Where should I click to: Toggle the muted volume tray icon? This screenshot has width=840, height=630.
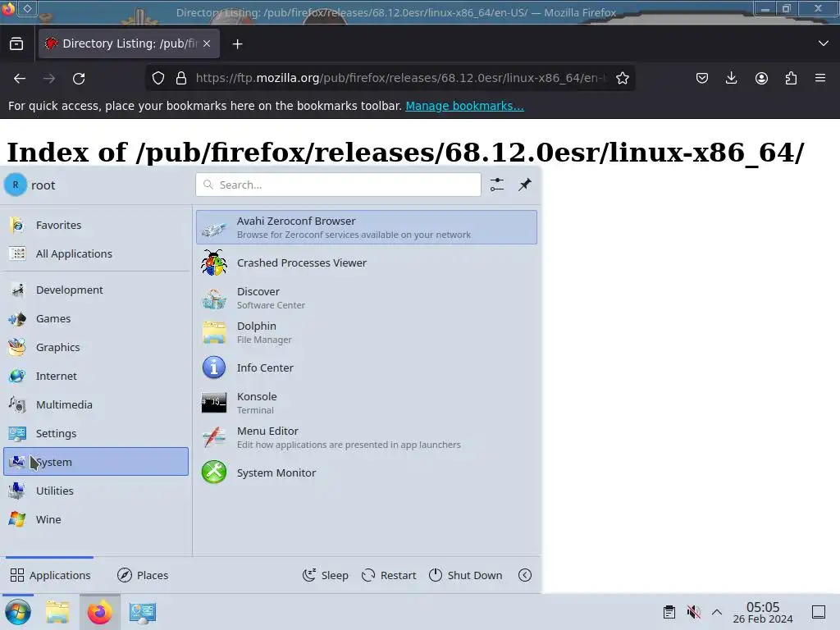[x=694, y=612]
